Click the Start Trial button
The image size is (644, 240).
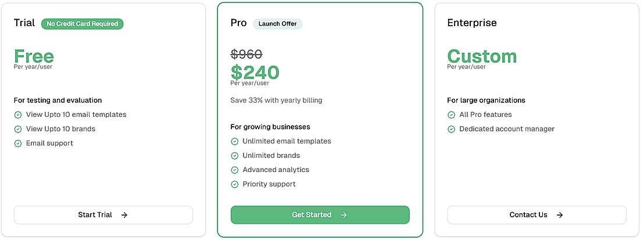[x=103, y=215]
